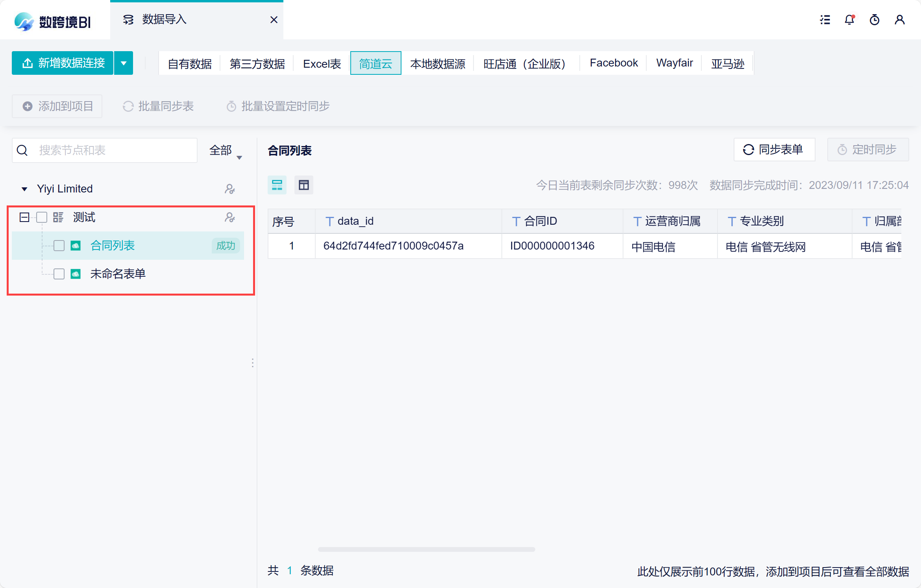Expand the 新增数据连接 dropdown arrow
Image resolution: width=921 pixels, height=588 pixels.
[124, 63]
